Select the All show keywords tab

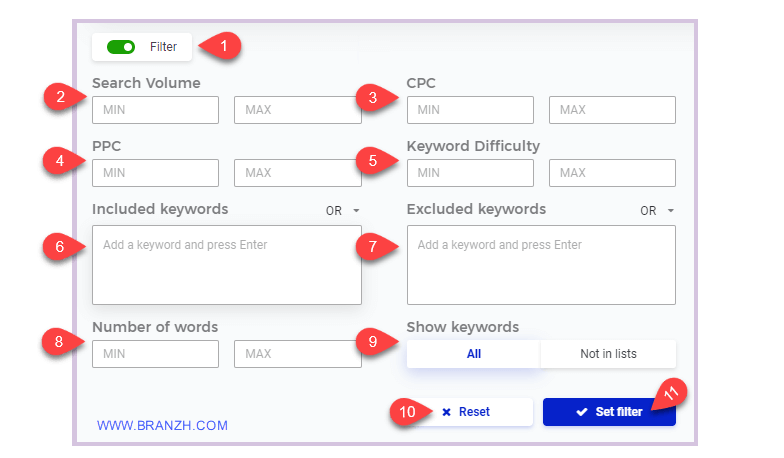point(474,354)
